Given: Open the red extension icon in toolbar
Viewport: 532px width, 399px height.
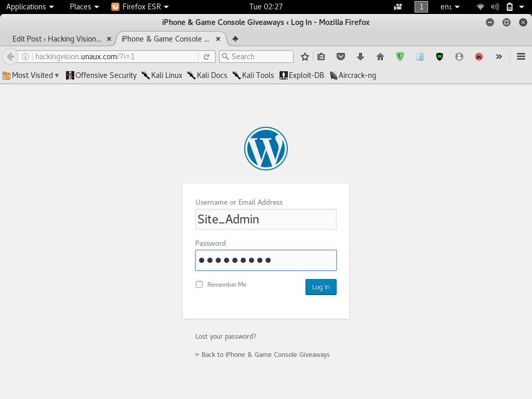Looking at the screenshot, I should [478, 57].
